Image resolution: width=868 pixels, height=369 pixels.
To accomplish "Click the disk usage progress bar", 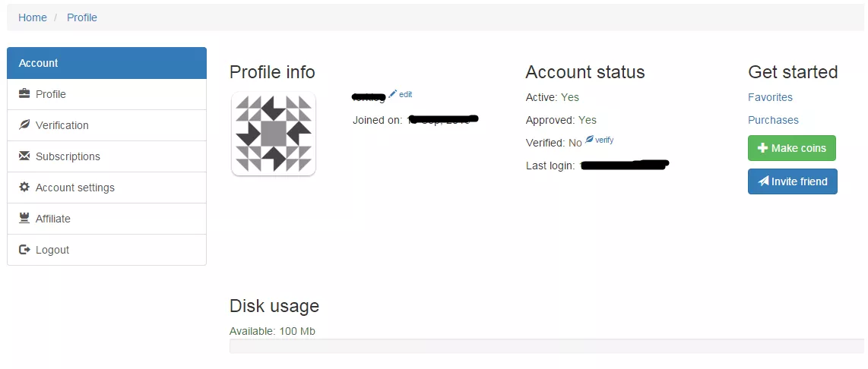I will (546, 346).
